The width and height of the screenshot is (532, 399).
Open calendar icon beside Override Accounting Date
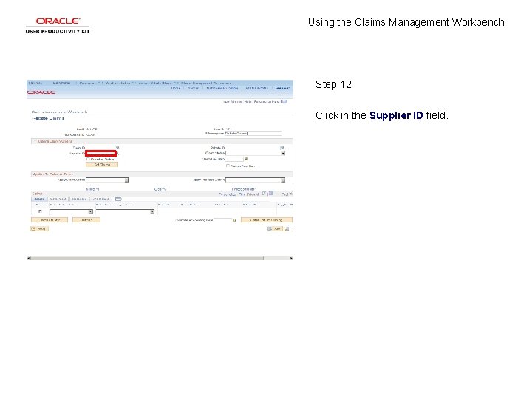pos(233,220)
